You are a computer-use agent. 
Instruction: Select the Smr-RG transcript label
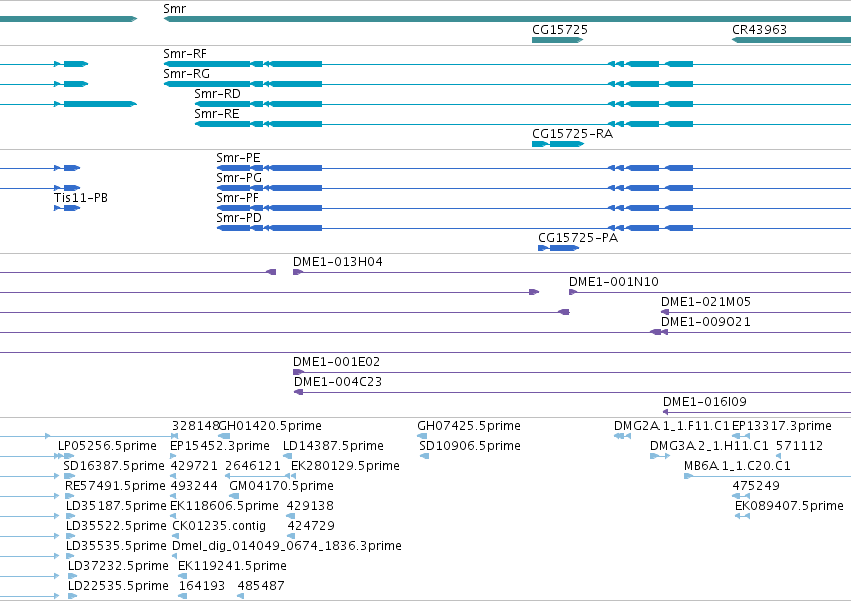click(x=186, y=74)
